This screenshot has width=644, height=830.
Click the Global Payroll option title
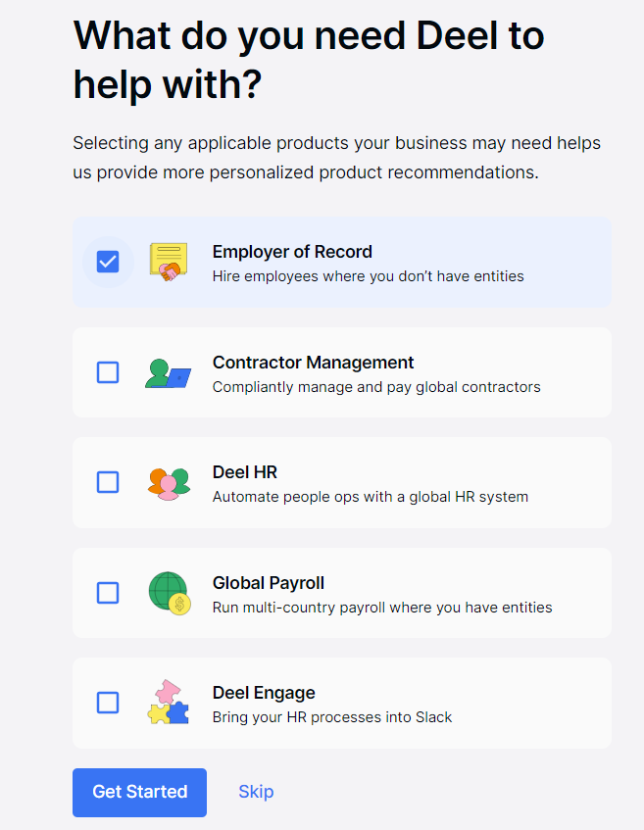[268, 583]
